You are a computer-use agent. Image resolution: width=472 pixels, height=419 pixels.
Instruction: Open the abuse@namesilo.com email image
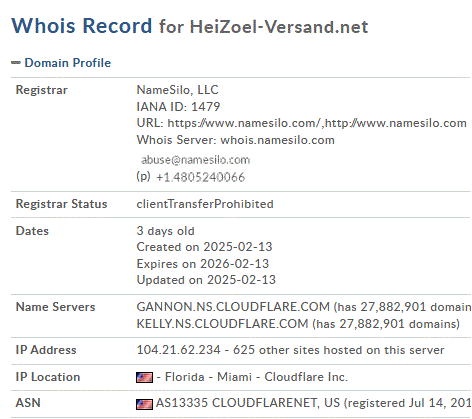195,160
